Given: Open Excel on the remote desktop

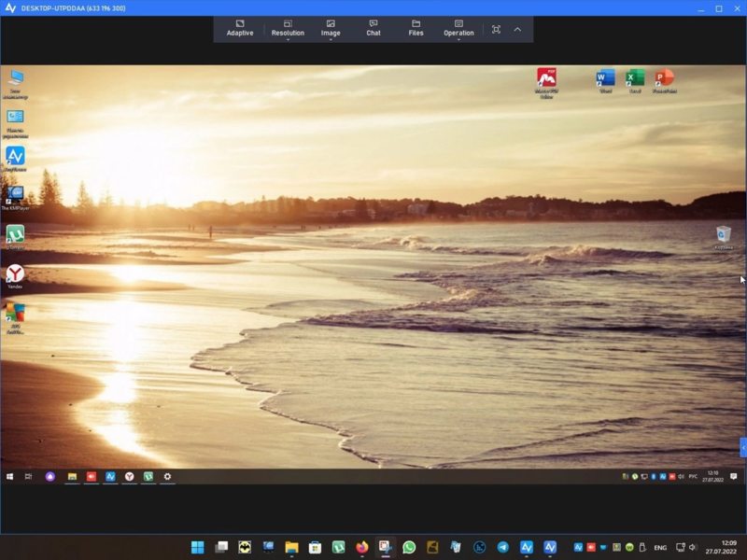Looking at the screenshot, I should click(635, 79).
